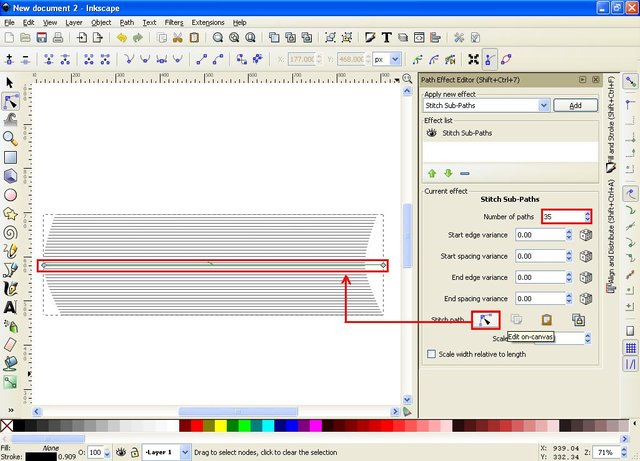
Task: Open the Path menu
Action: coord(127,22)
